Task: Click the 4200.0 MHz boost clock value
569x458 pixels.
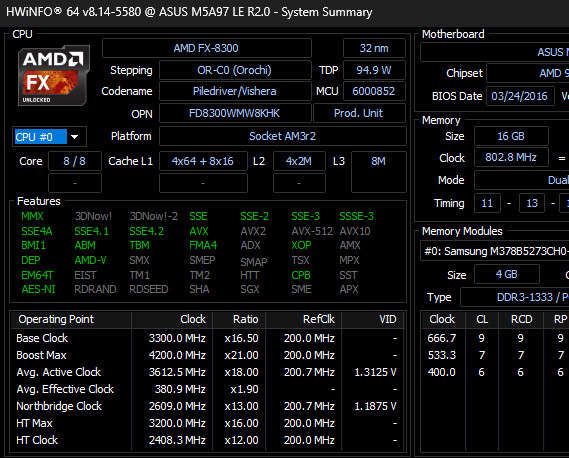Action: point(177,355)
